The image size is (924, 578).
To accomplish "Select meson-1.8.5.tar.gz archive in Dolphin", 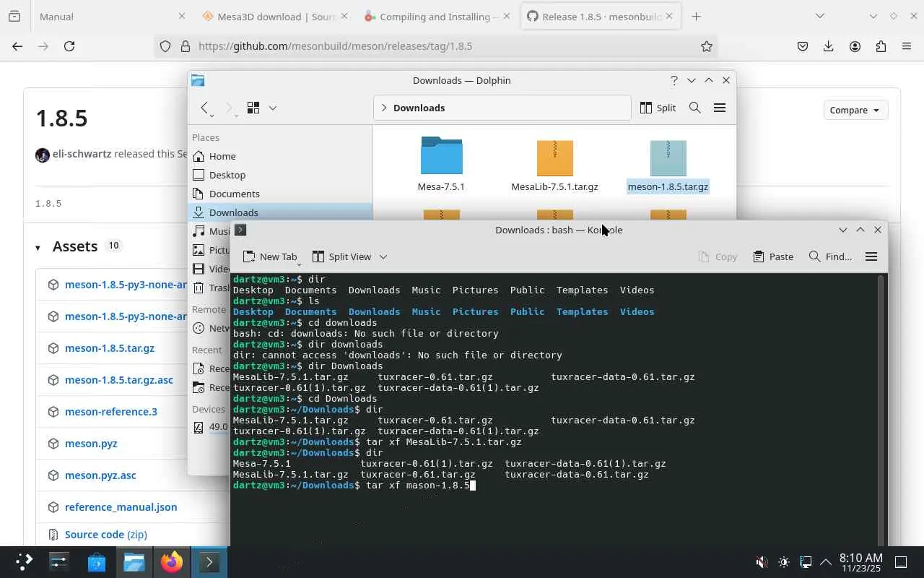I will coord(668,164).
